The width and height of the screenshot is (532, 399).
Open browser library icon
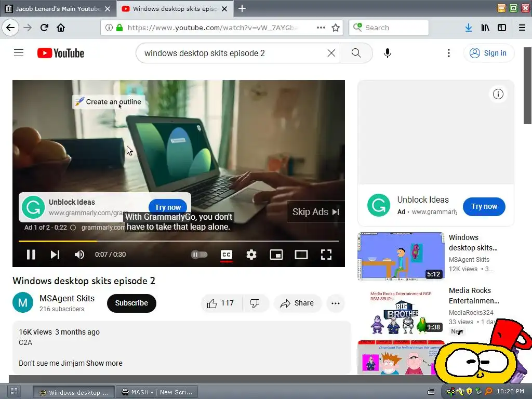[x=485, y=28]
